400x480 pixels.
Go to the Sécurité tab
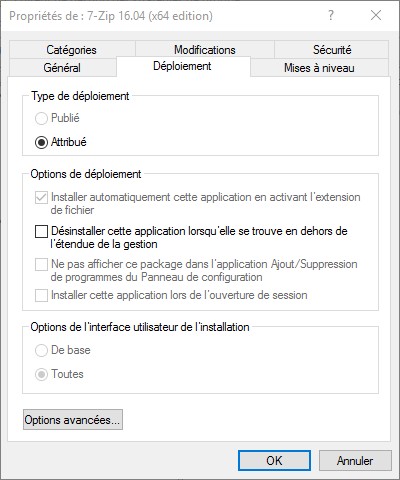coord(332,50)
